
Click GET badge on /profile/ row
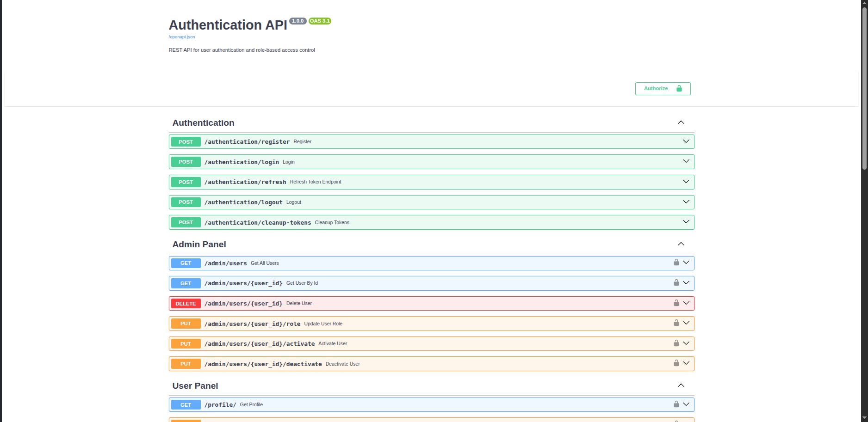pos(186,405)
